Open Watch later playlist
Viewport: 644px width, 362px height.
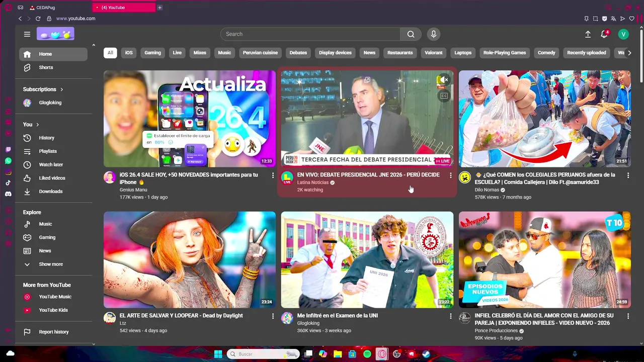point(53,164)
